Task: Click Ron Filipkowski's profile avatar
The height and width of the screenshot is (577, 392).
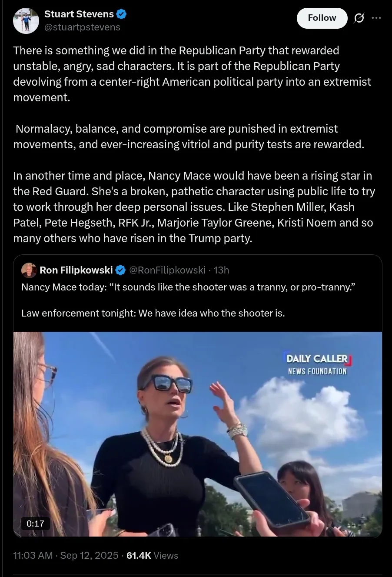Action: (29, 270)
